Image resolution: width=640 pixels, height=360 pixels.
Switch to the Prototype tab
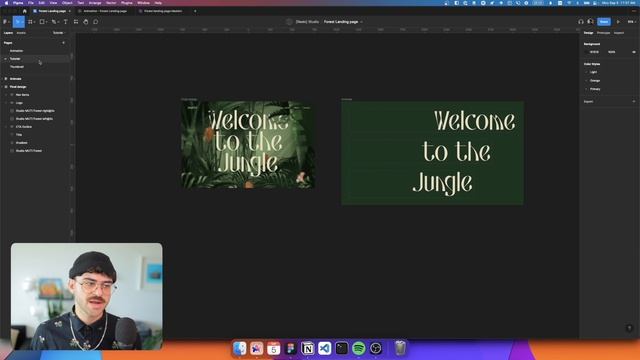point(603,33)
